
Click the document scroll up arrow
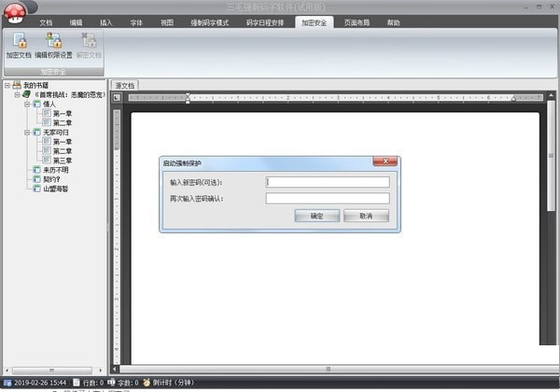pyautogui.click(x=552, y=96)
